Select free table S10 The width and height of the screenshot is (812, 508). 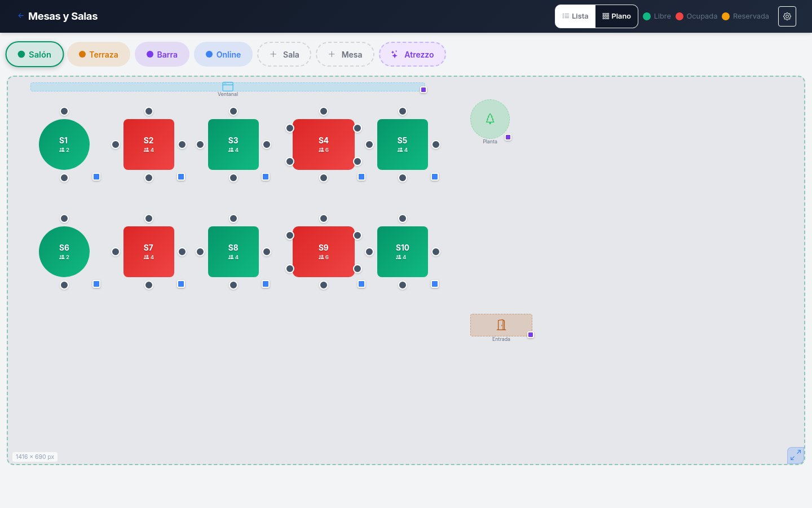pos(403,252)
